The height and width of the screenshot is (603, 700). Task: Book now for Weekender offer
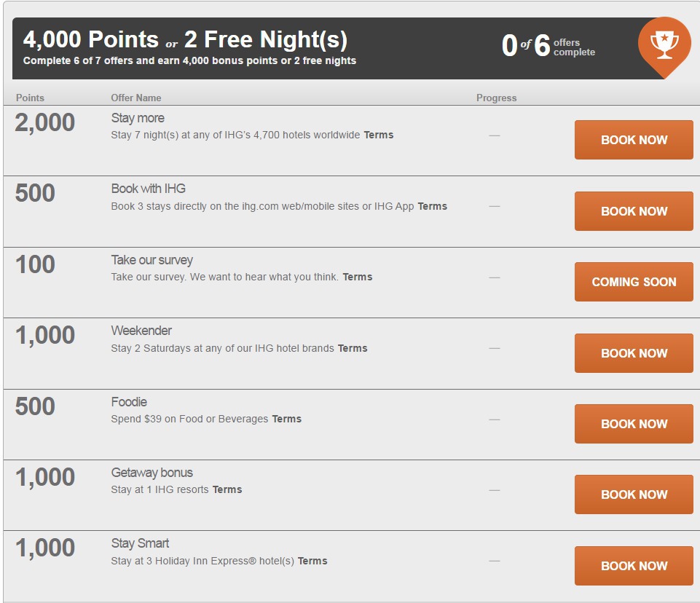[x=634, y=353]
